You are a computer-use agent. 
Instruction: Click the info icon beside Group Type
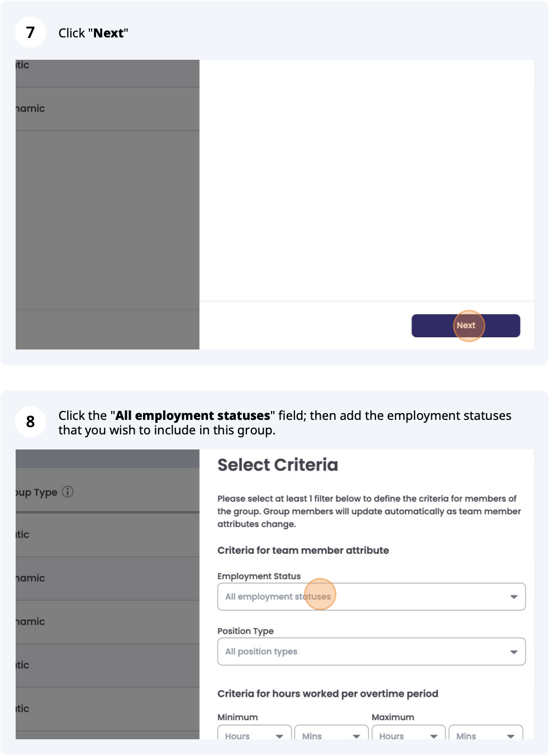click(67, 492)
